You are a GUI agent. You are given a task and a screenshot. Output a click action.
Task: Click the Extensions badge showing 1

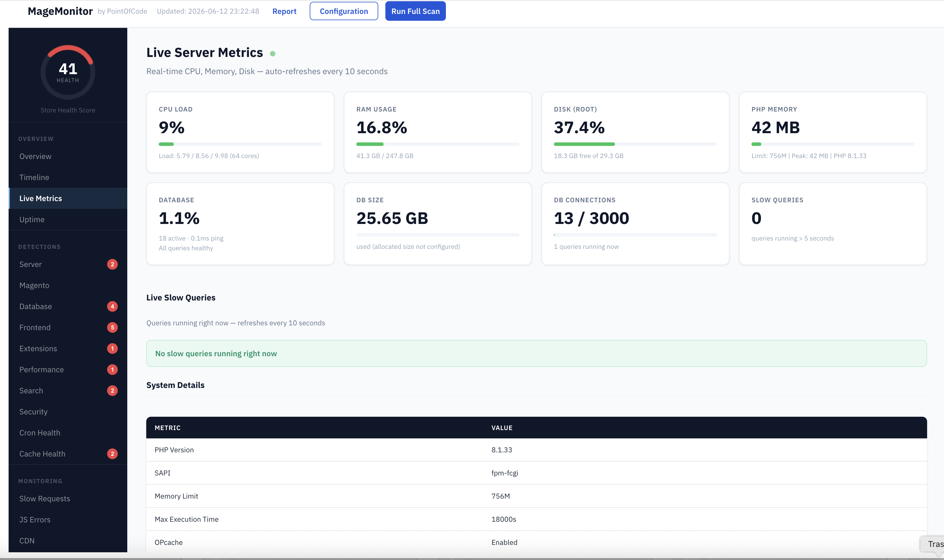coord(112,349)
